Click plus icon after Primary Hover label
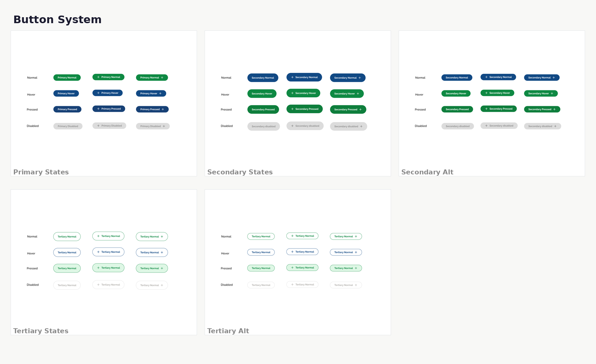 pos(160,94)
